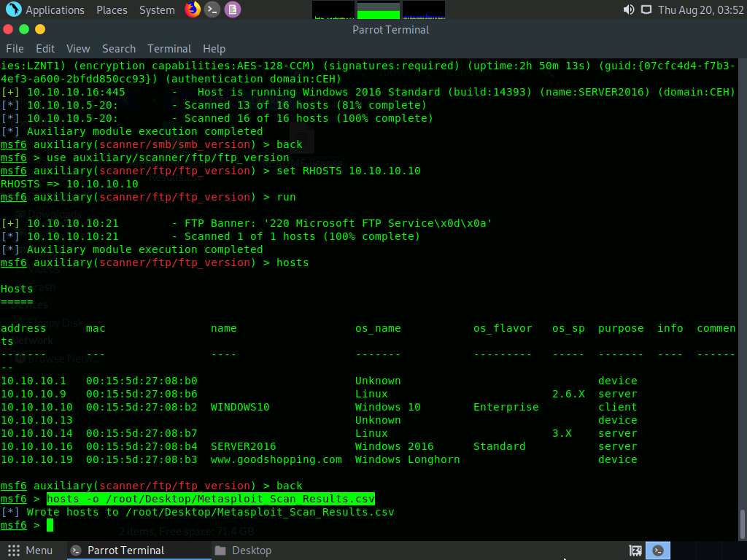The width and height of the screenshot is (747, 560).
Task: Open the terminal Help menu
Action: [214, 49]
